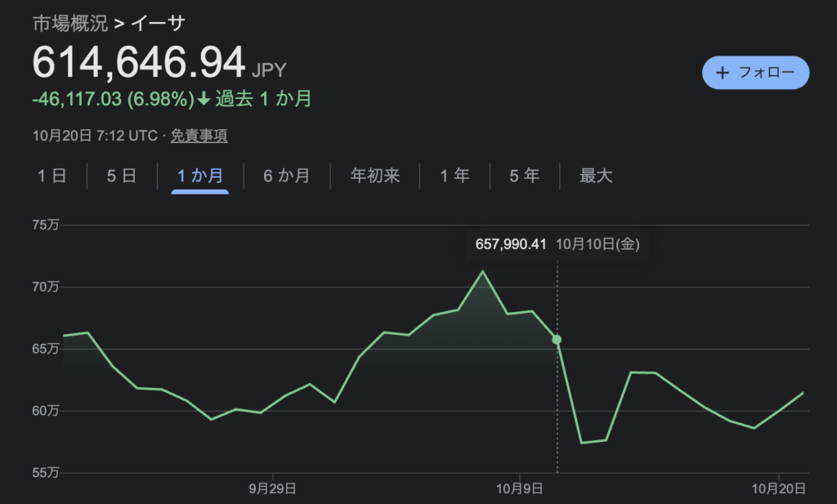Screen dimensions: 837x504
Task: Show the 6か月 chart range
Action: pyautogui.click(x=286, y=176)
